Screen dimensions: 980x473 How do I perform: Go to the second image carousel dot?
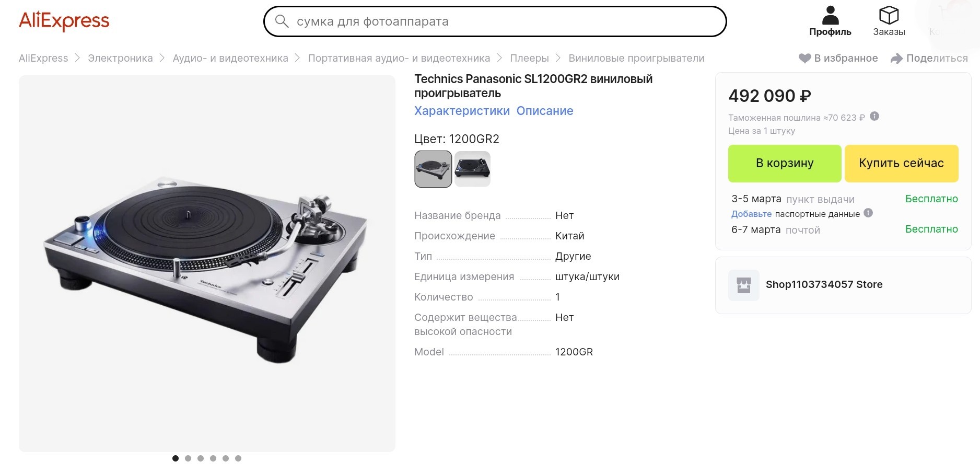188,458
